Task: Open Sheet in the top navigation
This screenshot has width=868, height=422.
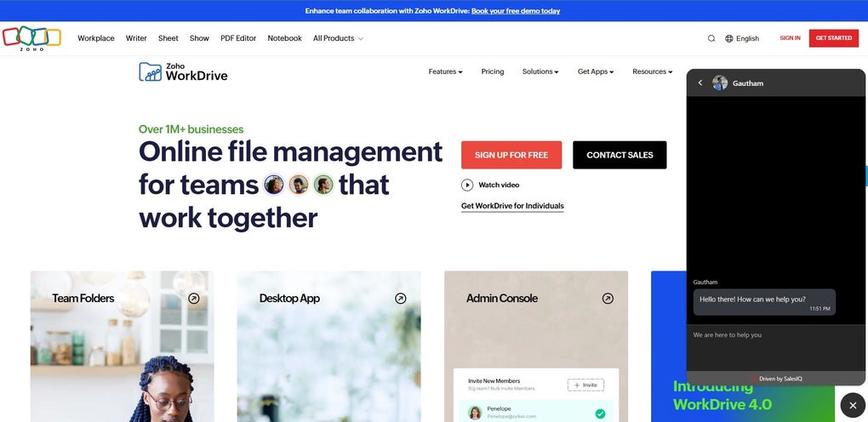Action: [x=168, y=38]
